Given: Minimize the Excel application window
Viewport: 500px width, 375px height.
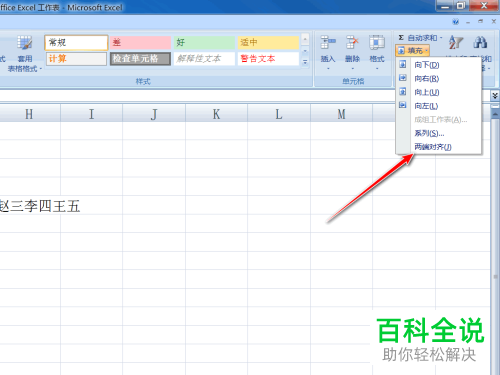Looking at the screenshot, I should 445,6.
